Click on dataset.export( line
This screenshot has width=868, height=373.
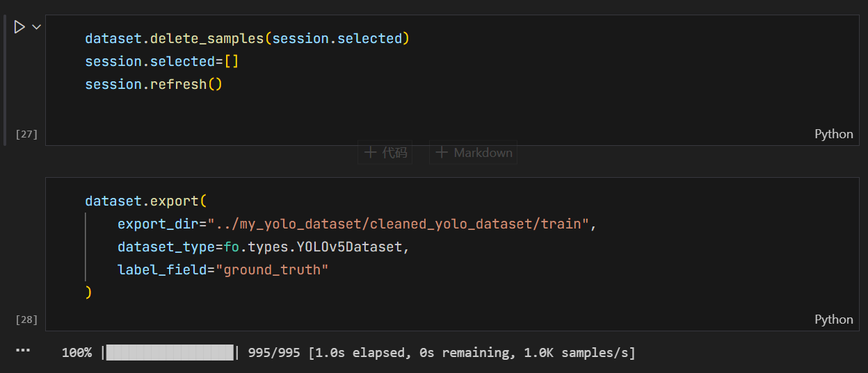(x=146, y=201)
